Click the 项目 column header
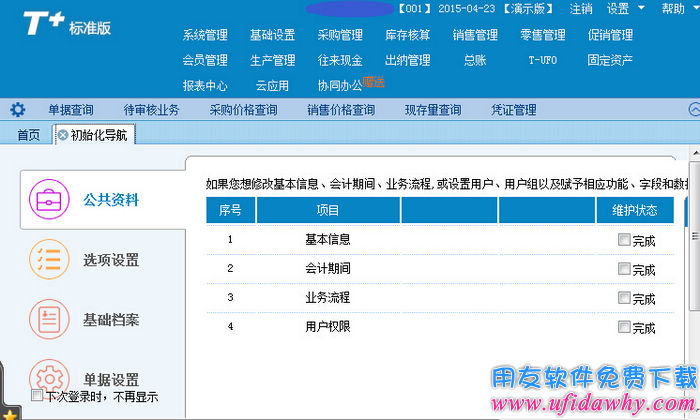This screenshot has width=700, height=420. click(x=328, y=210)
